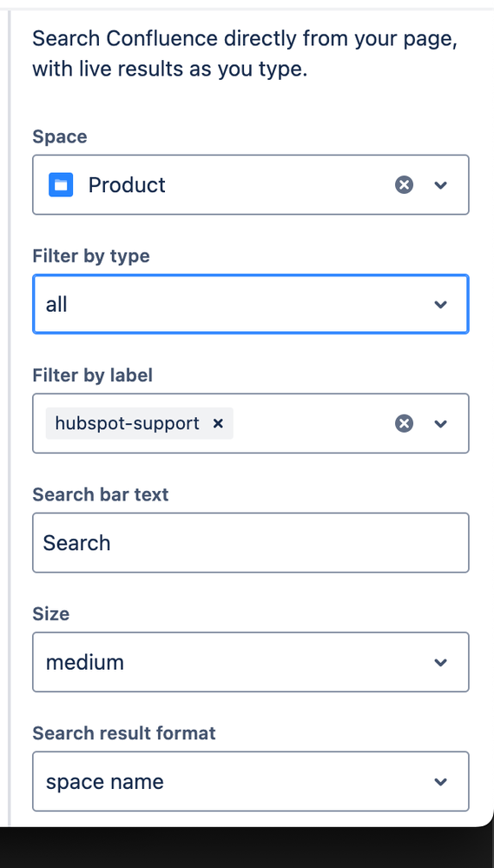Click the Filter by type label
Screen dimensions: 494x868
(x=91, y=255)
